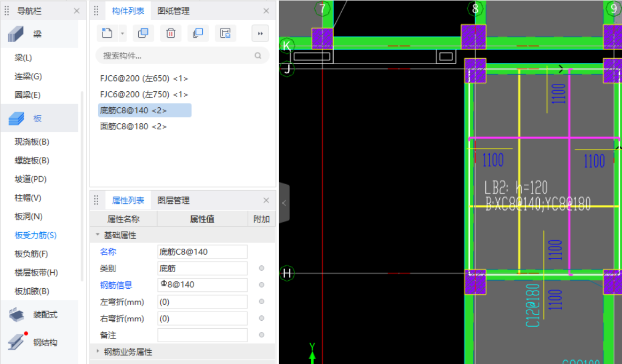The width and height of the screenshot is (622, 364).
Task: Open the New component dropdown arrow
Action: (x=122, y=34)
